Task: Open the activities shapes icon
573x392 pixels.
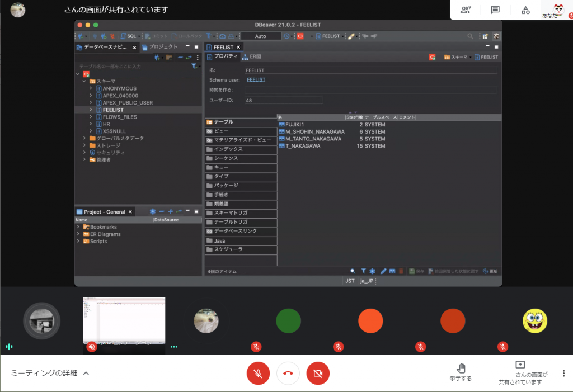Action: pos(525,10)
